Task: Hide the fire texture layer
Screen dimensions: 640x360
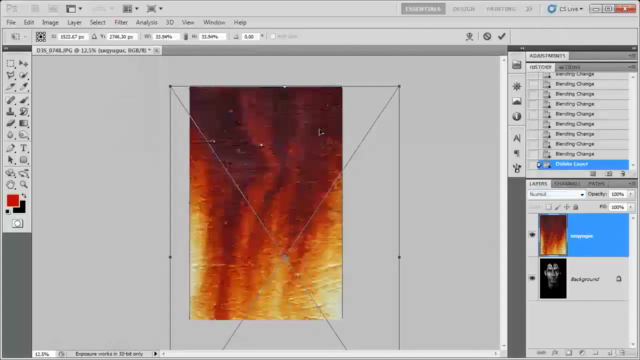Action: [532, 235]
